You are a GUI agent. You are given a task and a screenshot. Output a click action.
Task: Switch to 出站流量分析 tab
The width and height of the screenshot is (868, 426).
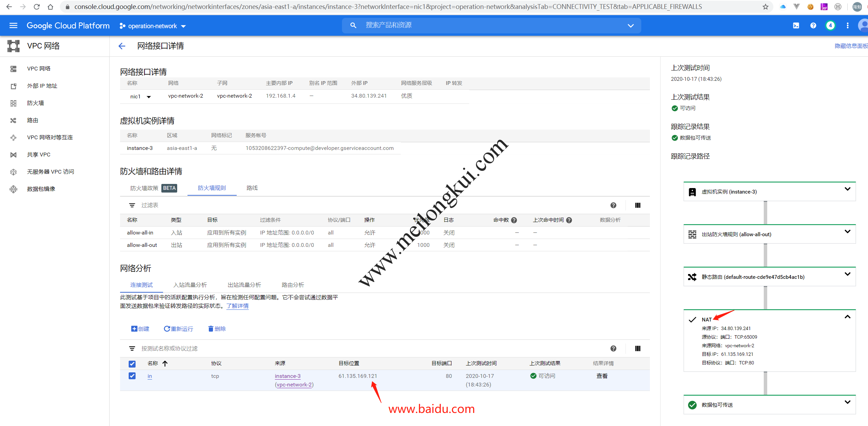[x=244, y=285]
